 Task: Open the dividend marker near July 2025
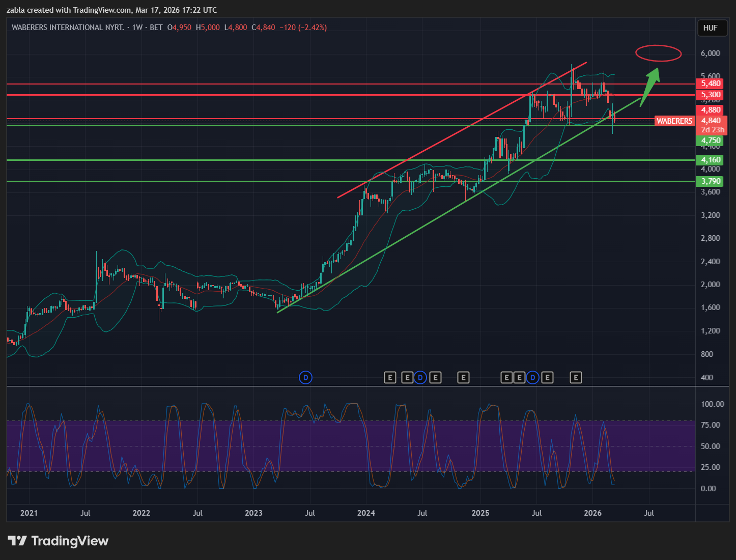[x=532, y=377]
